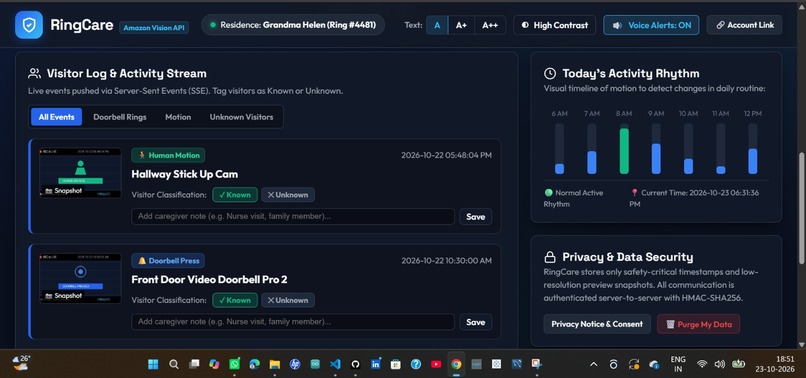
Task: Save the Front Door Video Doorbell note
Action: click(475, 322)
